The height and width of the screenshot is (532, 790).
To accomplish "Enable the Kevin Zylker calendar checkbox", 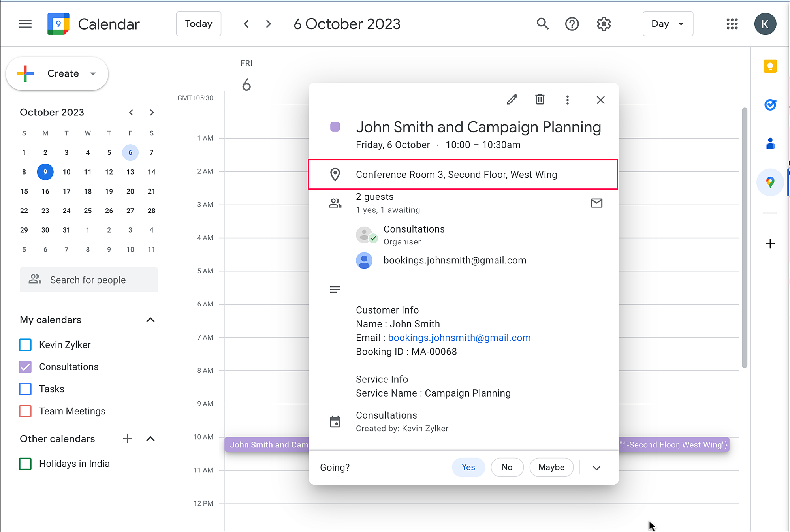I will [25, 345].
